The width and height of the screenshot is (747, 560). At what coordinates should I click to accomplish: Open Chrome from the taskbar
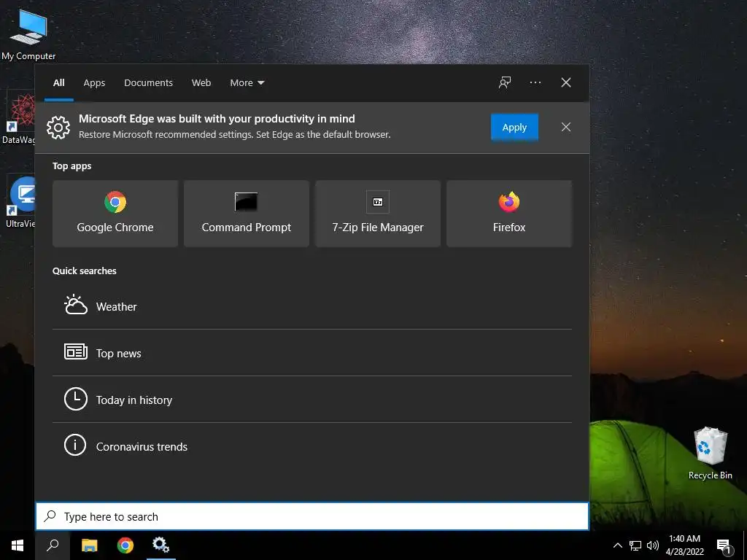click(125, 545)
